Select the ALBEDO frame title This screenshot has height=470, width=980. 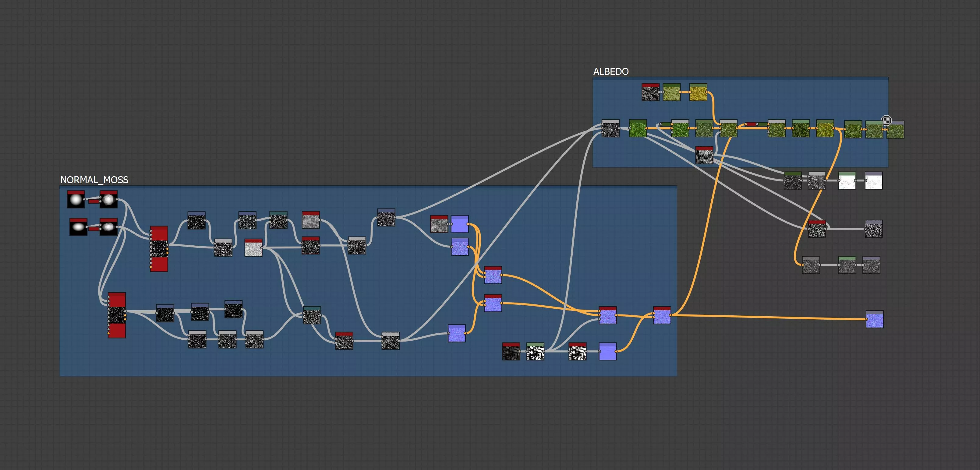[x=610, y=72]
